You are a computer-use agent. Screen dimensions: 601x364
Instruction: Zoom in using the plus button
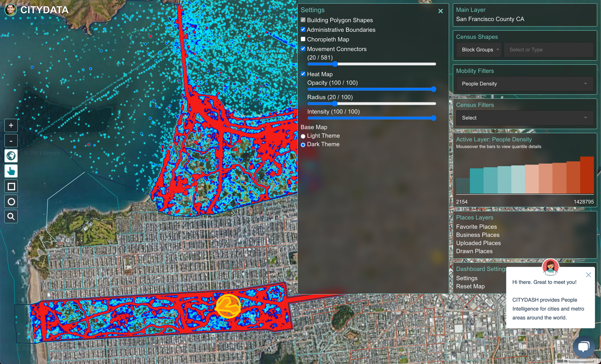point(11,125)
